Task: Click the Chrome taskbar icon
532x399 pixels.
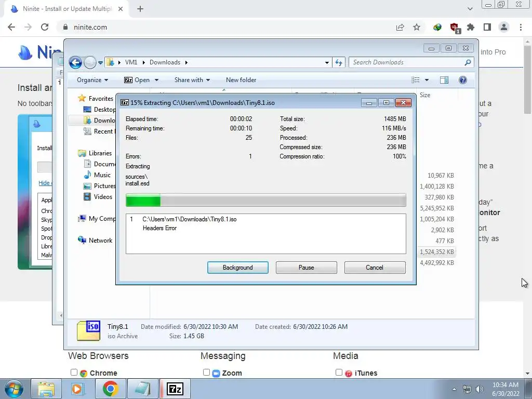Action: (x=110, y=389)
